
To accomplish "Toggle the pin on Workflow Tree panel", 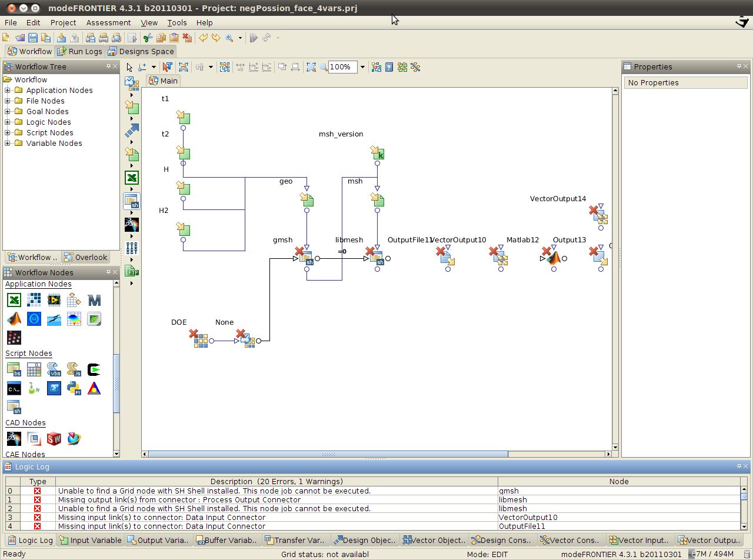I will coord(108,66).
